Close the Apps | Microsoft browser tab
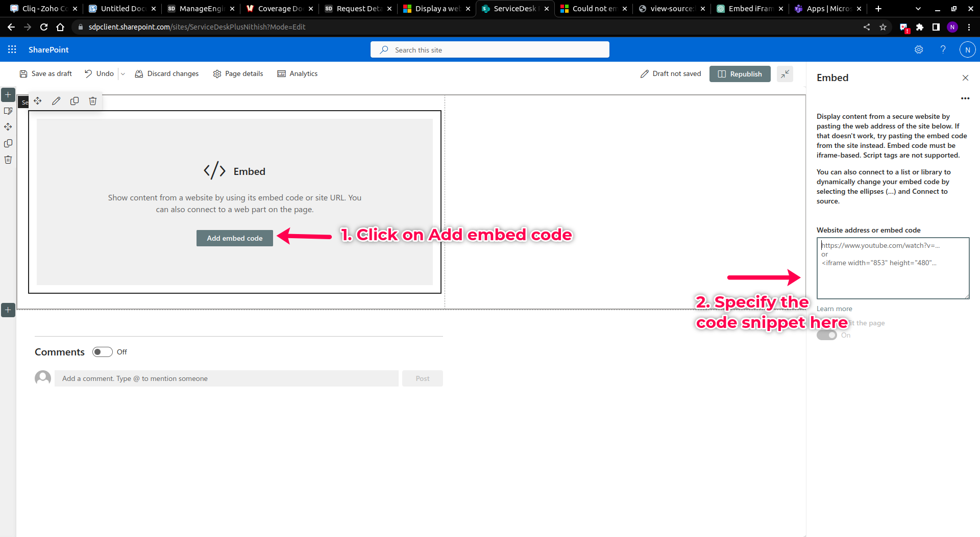This screenshot has width=980, height=537. (x=859, y=9)
